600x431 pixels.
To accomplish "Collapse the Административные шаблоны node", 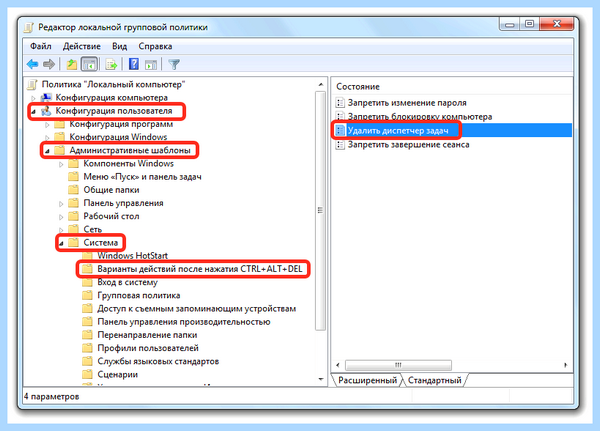I will pos(47,151).
